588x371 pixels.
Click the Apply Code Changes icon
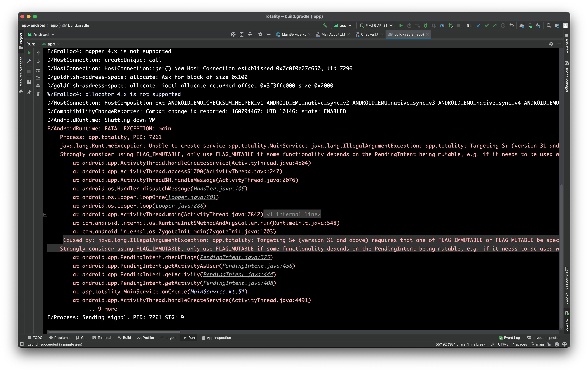coord(417,25)
